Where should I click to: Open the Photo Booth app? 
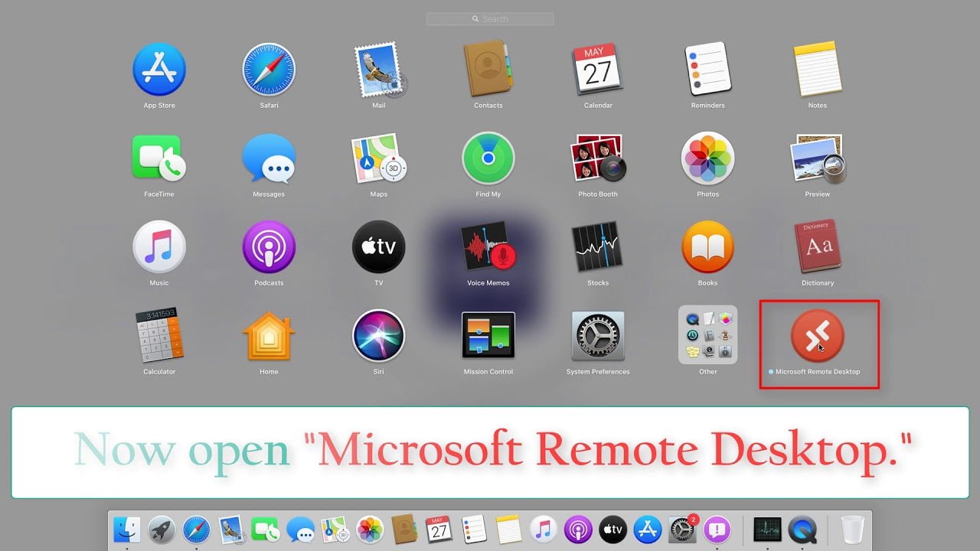[x=598, y=158]
